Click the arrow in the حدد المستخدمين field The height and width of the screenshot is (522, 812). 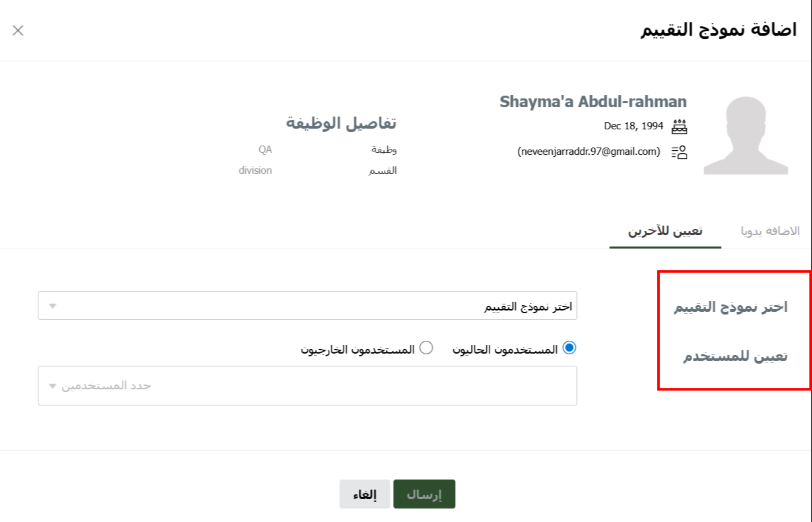pos(53,386)
